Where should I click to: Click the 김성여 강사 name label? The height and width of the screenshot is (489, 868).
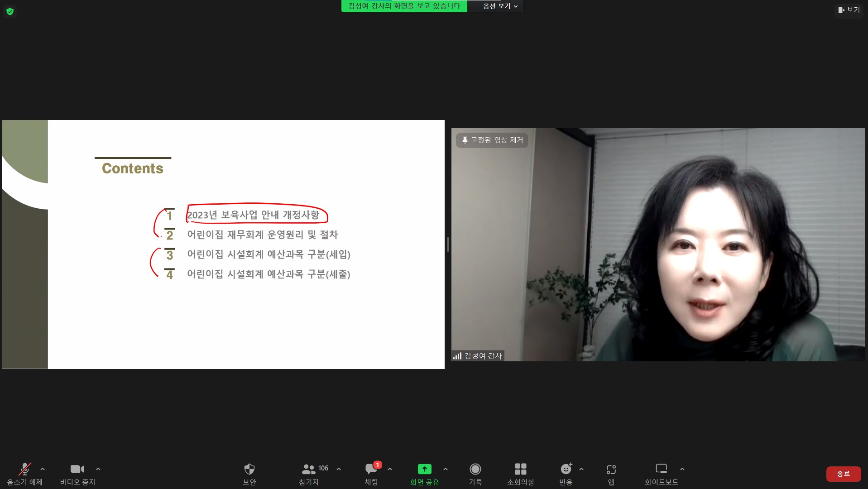(x=483, y=356)
